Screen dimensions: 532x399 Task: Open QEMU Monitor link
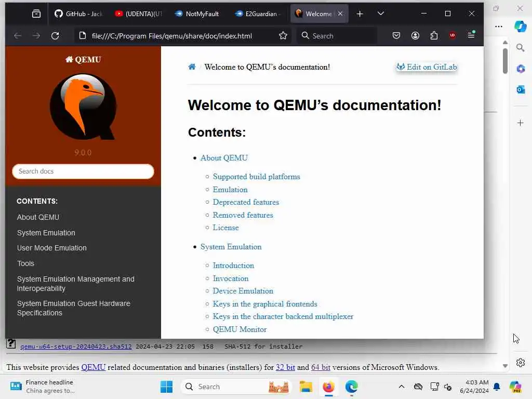coord(240,329)
